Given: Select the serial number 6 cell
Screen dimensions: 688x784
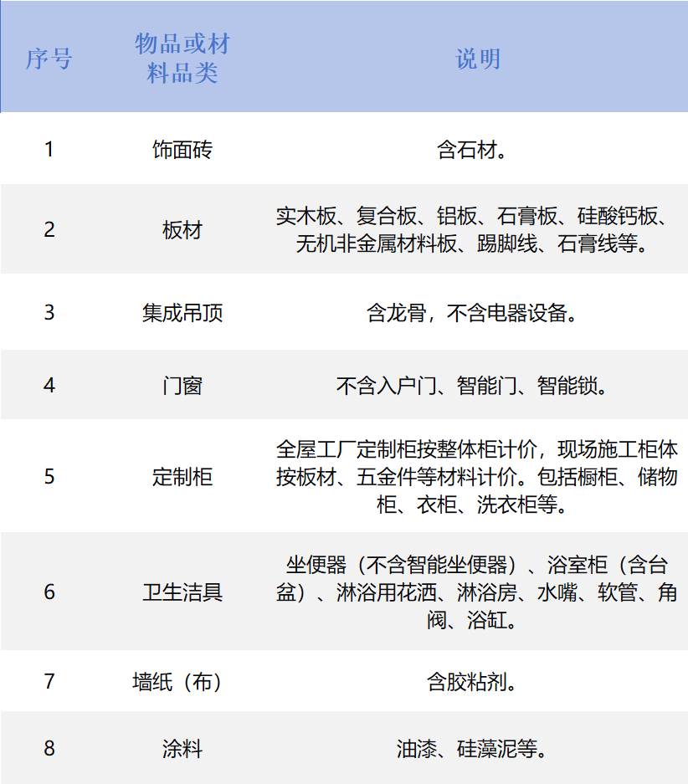Looking at the screenshot, I should point(49,592).
